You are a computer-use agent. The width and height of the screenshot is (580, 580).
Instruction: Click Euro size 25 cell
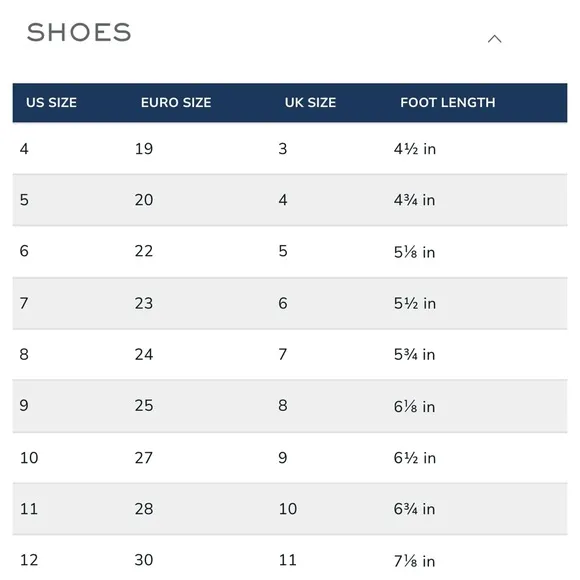point(144,405)
